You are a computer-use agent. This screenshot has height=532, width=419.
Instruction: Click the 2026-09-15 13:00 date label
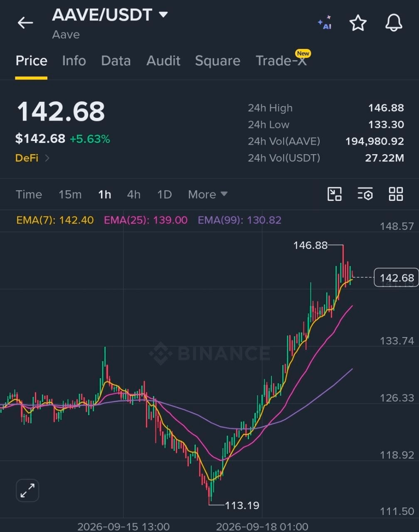click(x=123, y=527)
